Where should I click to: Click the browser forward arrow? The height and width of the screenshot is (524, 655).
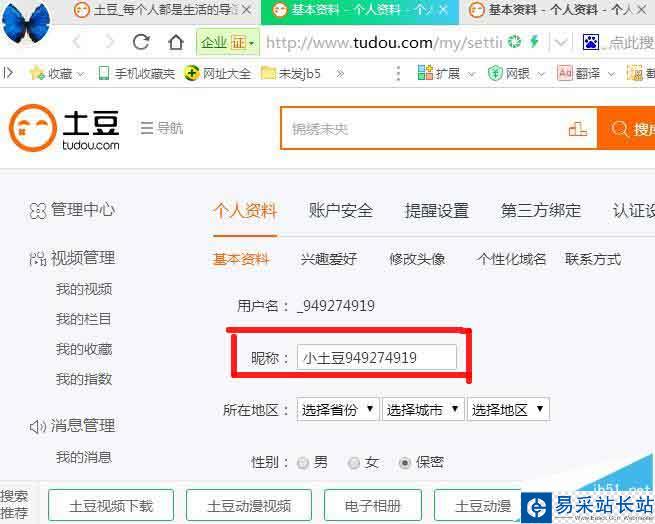(x=109, y=42)
